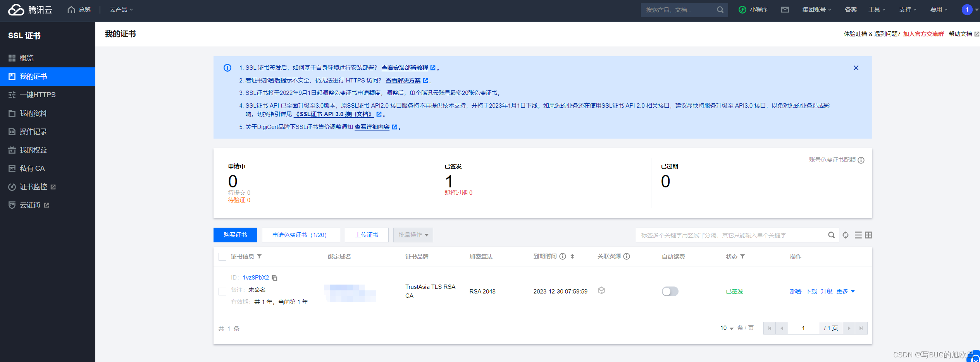Open 备案 in top bar

pos(851,10)
